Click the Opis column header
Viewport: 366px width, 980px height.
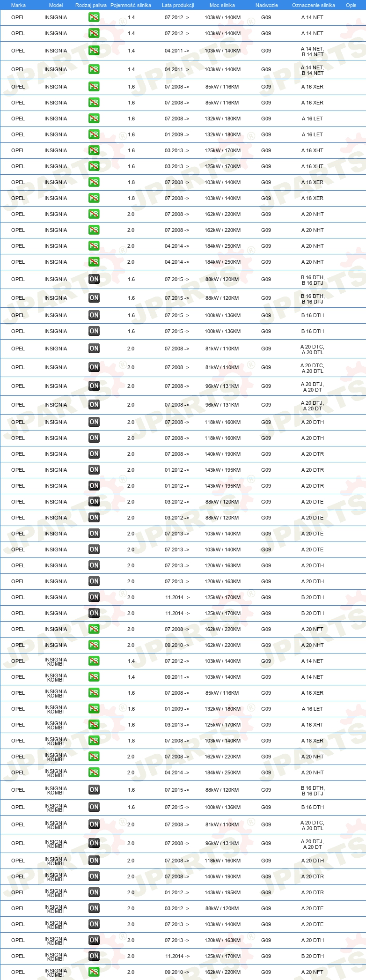[x=351, y=5]
